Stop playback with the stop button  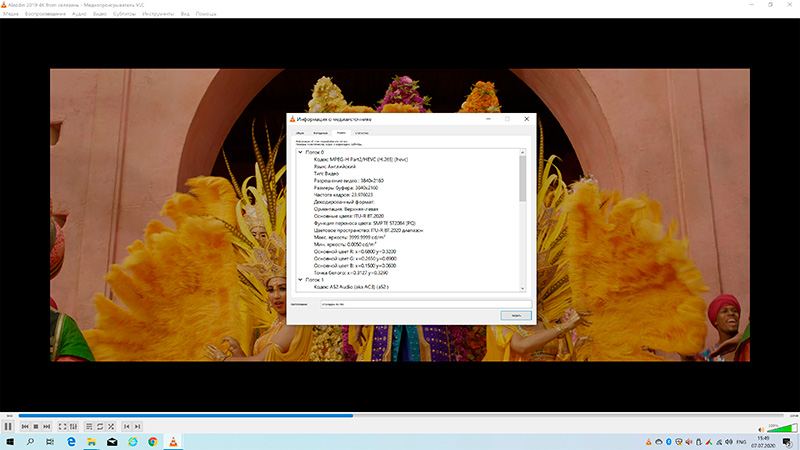pyautogui.click(x=35, y=427)
